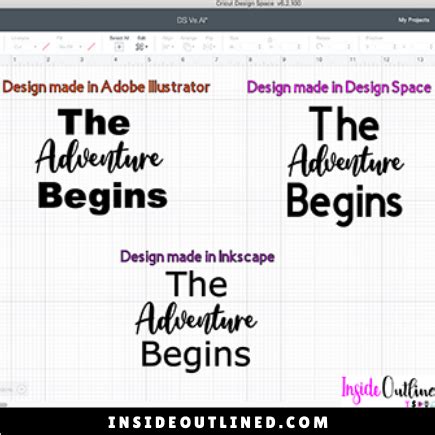
Task: Select bold 'The' in Adobe Illustrator design
Action: (x=94, y=122)
